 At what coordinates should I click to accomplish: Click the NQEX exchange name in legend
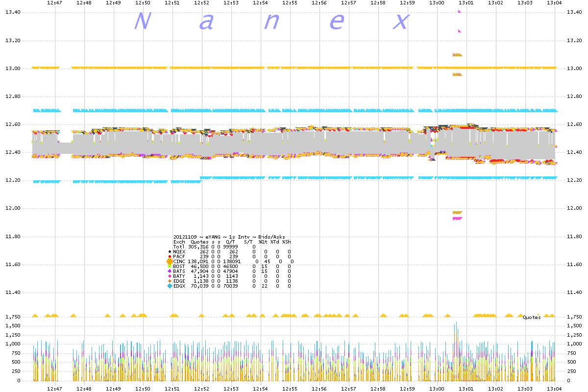179,251
